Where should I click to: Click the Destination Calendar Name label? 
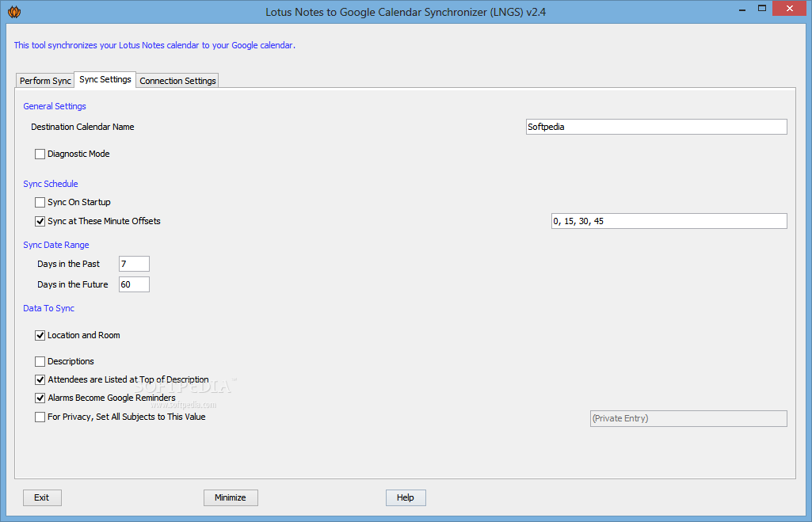pos(82,127)
